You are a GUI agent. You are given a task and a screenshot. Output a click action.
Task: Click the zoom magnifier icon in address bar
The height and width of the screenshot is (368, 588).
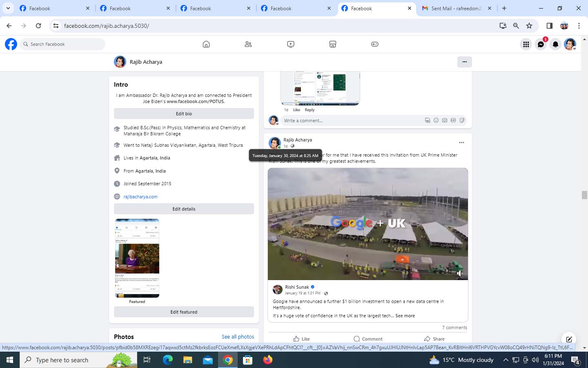click(516, 26)
